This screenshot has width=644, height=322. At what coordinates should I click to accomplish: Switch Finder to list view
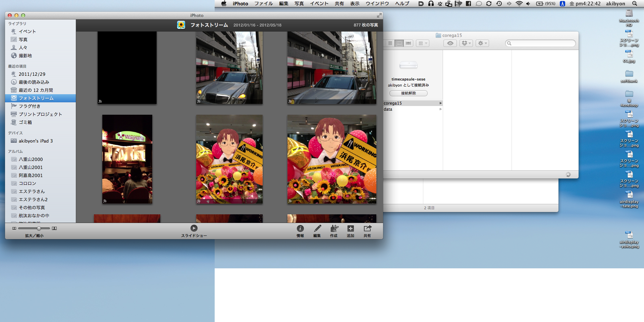tap(390, 43)
